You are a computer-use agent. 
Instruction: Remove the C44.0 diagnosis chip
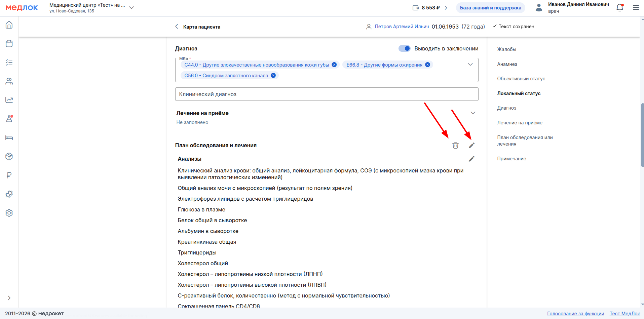pos(334,65)
